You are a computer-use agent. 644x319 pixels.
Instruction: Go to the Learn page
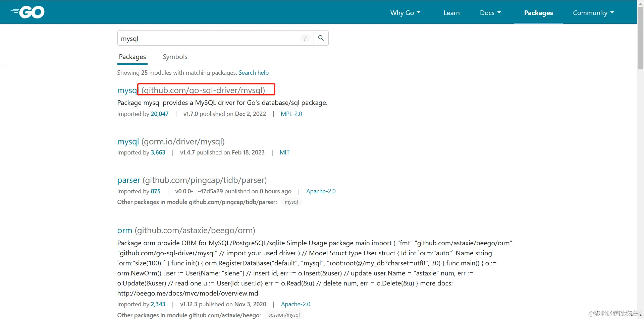(451, 13)
